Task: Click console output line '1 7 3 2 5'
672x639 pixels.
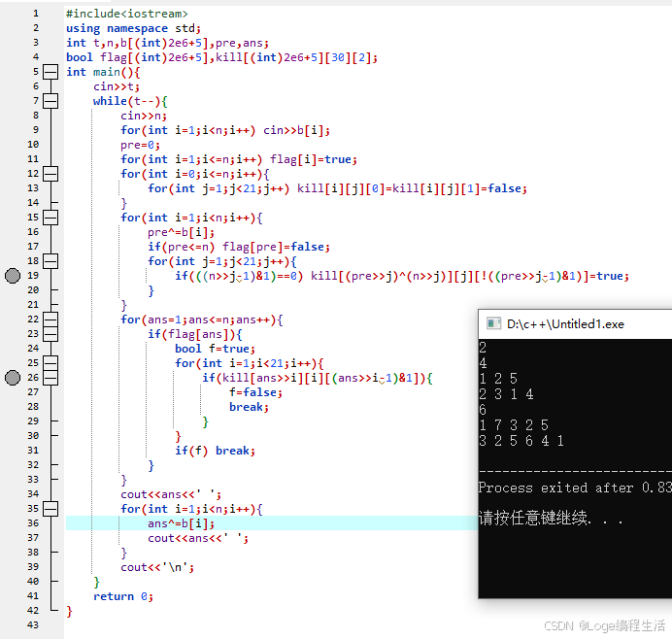Action: (514, 425)
